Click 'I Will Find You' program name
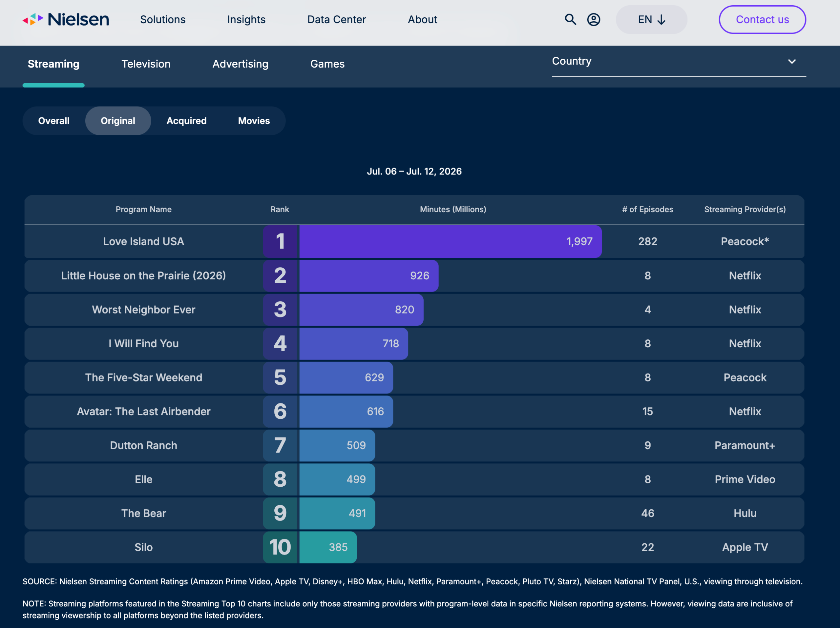The height and width of the screenshot is (628, 840). pyautogui.click(x=143, y=343)
